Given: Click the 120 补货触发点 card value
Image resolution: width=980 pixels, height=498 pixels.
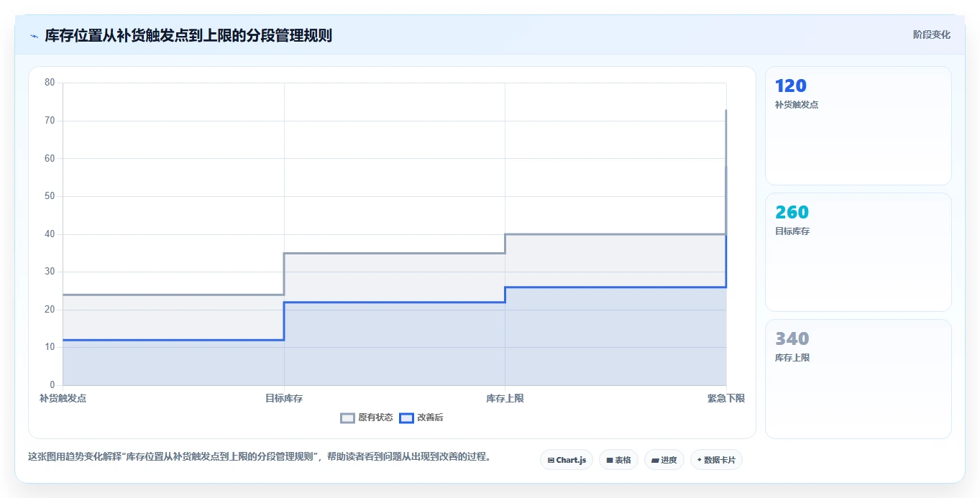Looking at the screenshot, I should click(791, 86).
